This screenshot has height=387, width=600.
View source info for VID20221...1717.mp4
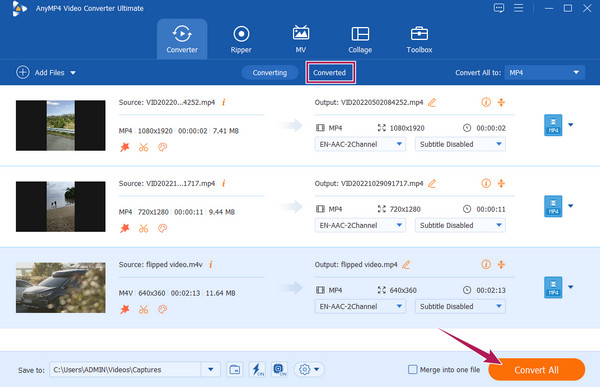tap(224, 183)
